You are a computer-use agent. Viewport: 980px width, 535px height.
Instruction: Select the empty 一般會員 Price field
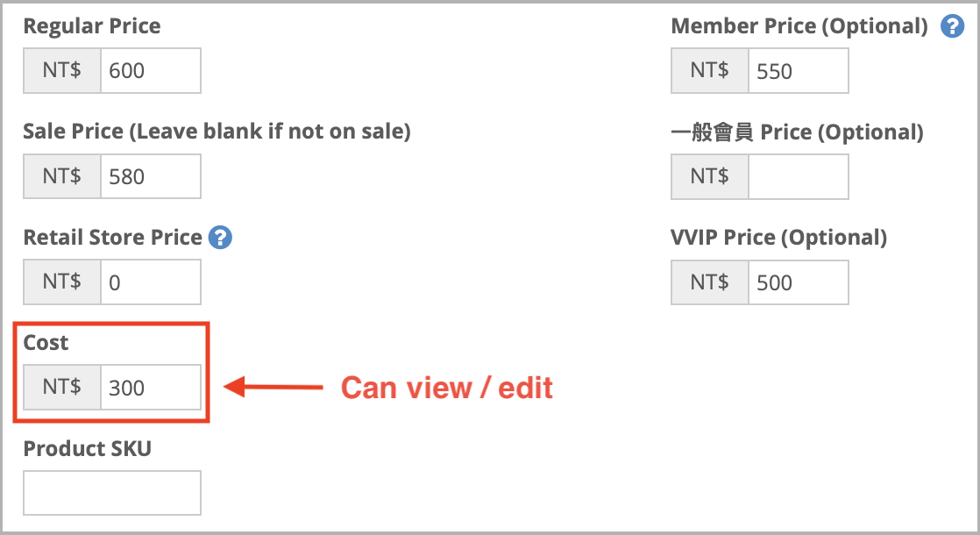pos(799,177)
